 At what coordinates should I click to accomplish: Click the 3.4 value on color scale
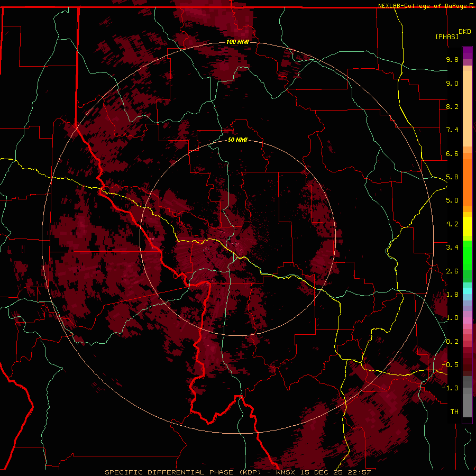click(452, 248)
